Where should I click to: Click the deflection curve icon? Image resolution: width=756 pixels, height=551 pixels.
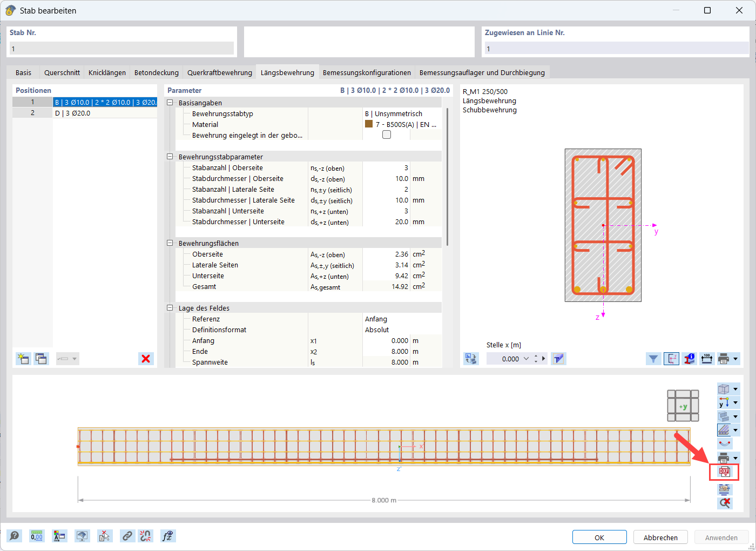tap(725, 444)
